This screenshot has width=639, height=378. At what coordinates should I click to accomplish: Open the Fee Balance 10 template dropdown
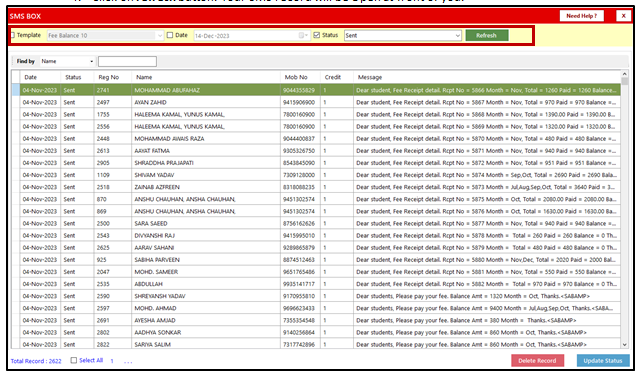click(x=160, y=35)
